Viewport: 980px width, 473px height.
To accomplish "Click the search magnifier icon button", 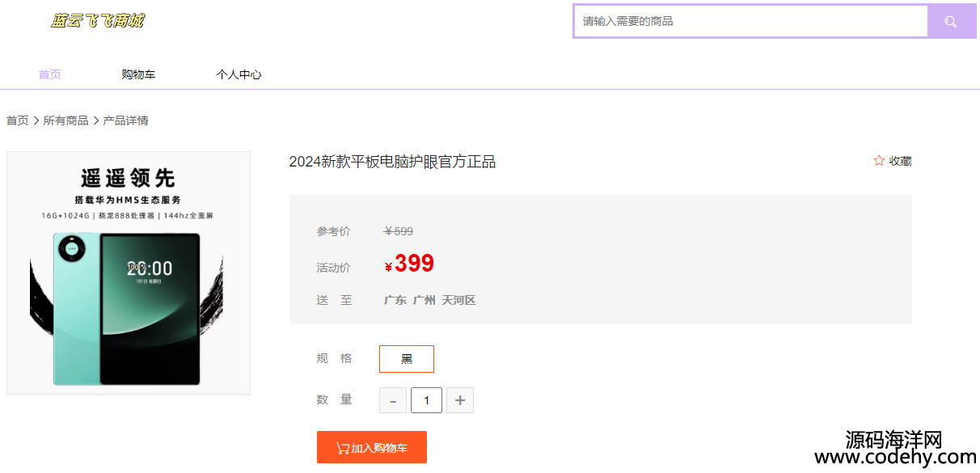I will [x=952, y=22].
